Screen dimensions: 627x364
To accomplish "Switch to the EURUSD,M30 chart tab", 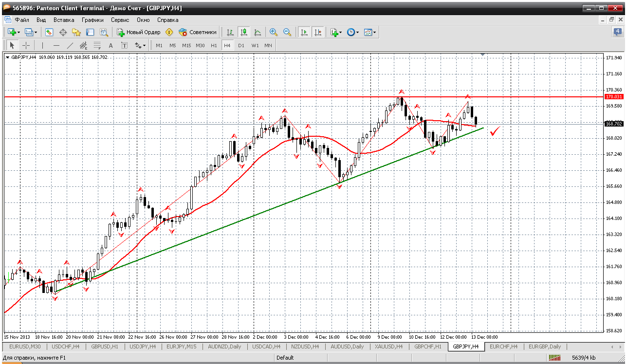I will point(25,346).
